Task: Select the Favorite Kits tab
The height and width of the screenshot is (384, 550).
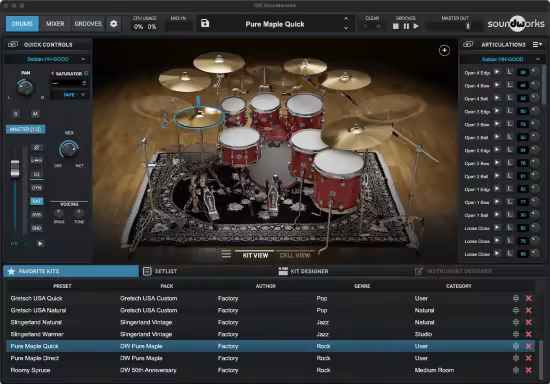Action: coord(71,271)
